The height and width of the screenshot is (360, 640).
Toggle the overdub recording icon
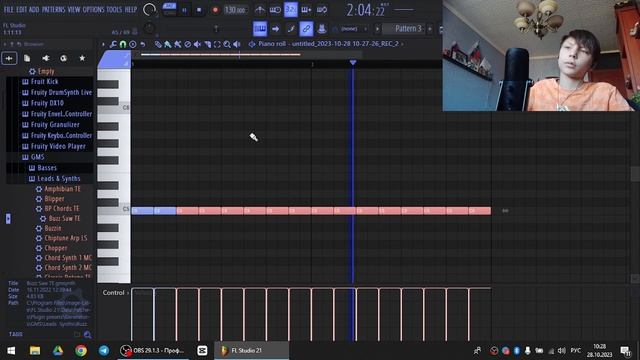pyautogui.click(x=306, y=9)
